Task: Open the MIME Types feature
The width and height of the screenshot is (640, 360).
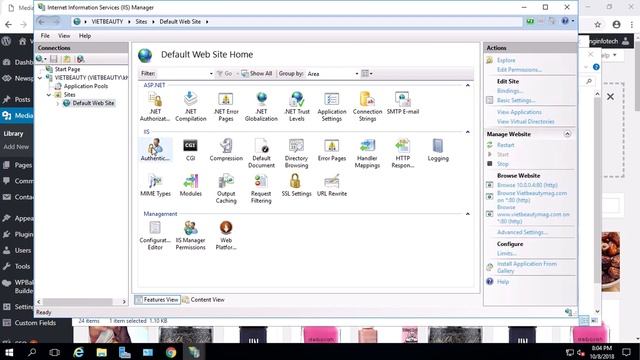Action: 156,185
